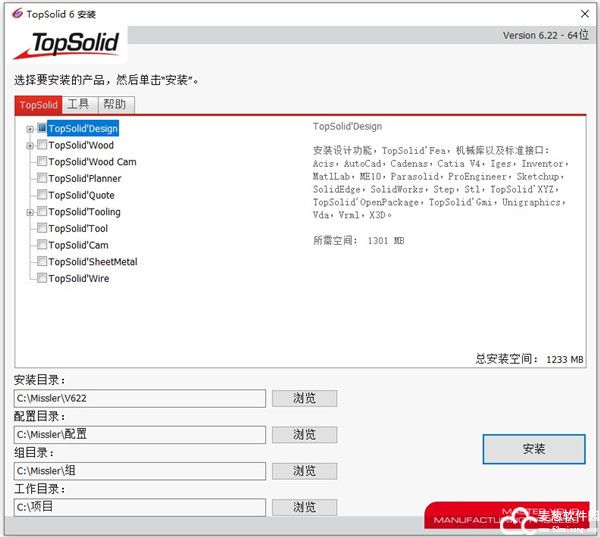Browse for the 工作目录 folder
600x537 pixels.
click(304, 507)
